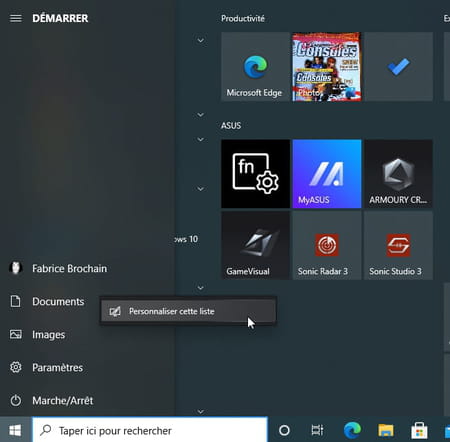Screen dimensions: 450x442
Task: Collapse the DÉMARRER hamburger menu
Action: tap(16, 18)
